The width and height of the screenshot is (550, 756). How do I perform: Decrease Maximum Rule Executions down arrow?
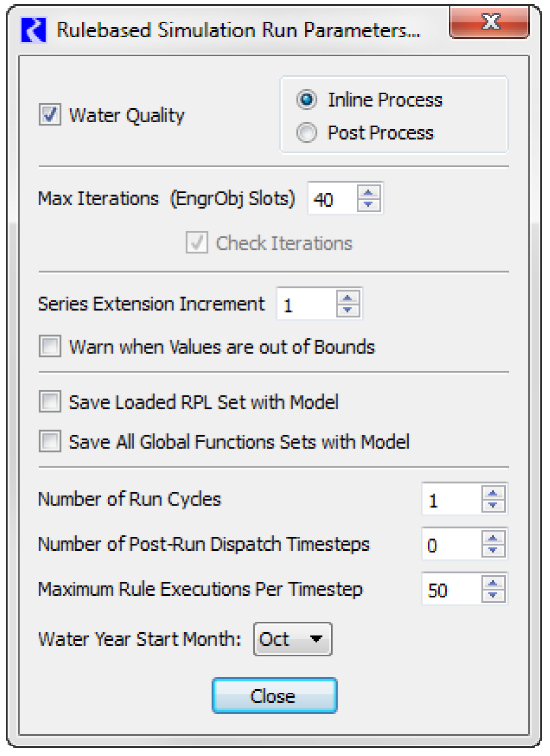(x=493, y=596)
